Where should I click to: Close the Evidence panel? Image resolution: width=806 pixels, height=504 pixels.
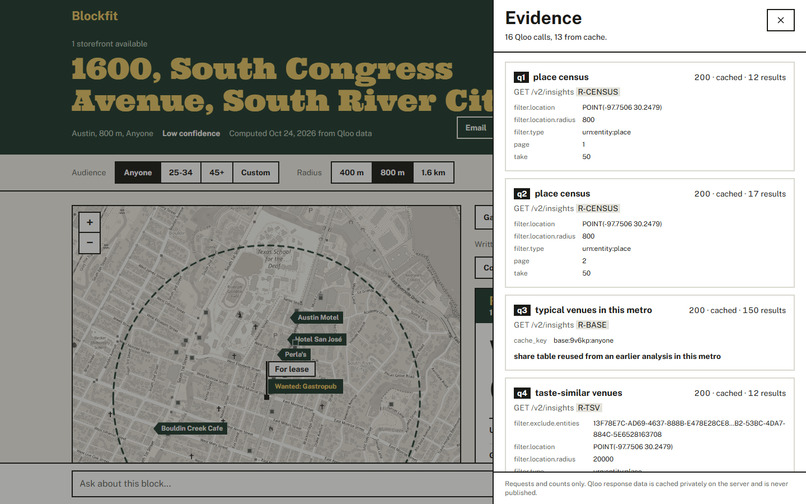tap(780, 20)
